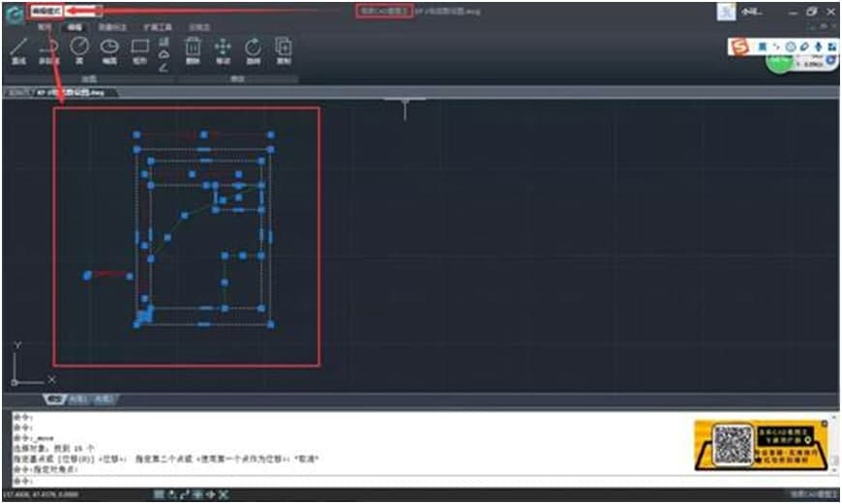Viewport: 842px width, 504px height.
Task: Click the Sogou skin shirt icon
Action: pyautogui.click(x=804, y=46)
